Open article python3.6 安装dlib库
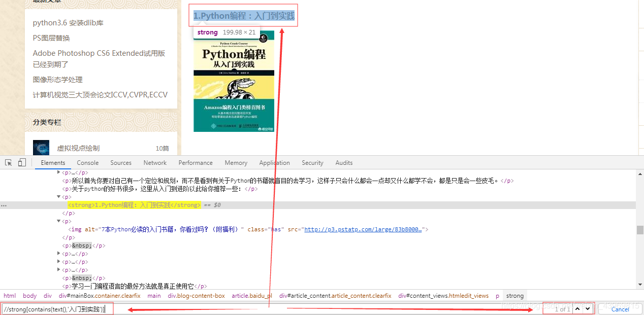Viewport: 644px width, 315px height. click(68, 23)
